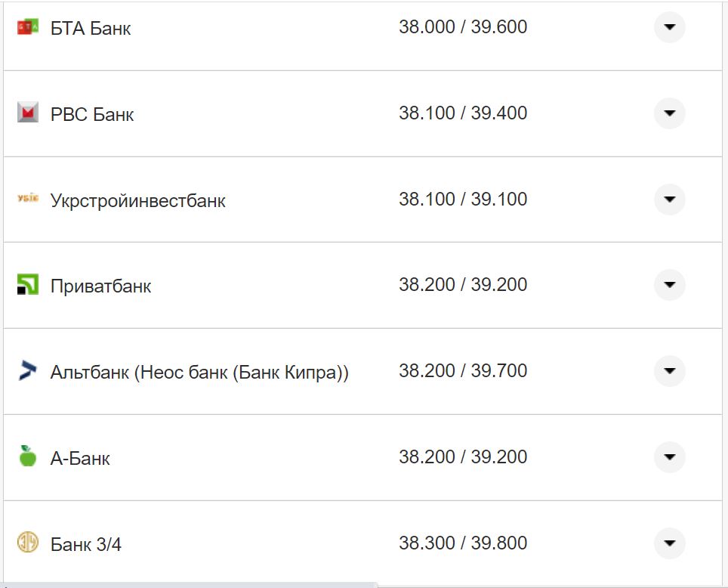Show А-Банк details with arrow button
This screenshot has width=728, height=588.
[669, 457]
